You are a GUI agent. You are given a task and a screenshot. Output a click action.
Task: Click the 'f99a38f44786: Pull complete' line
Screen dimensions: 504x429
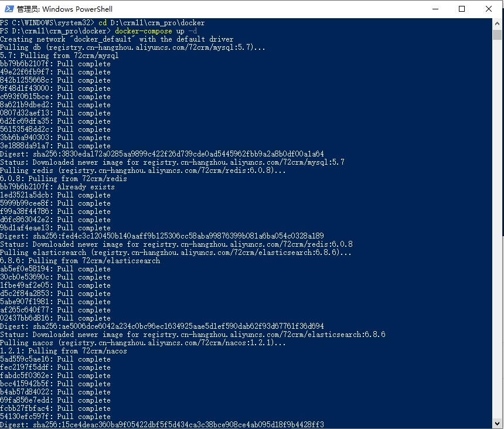tap(55, 212)
